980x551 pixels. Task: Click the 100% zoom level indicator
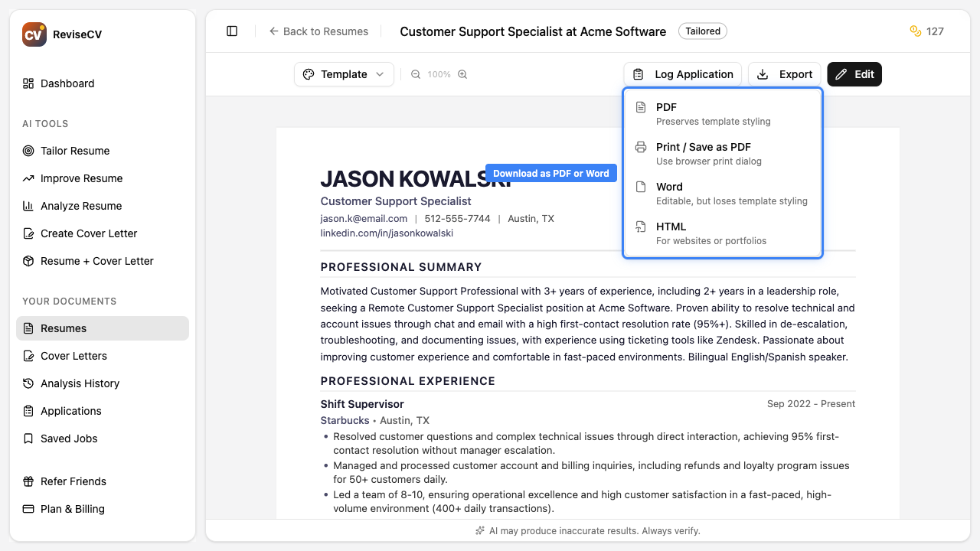pyautogui.click(x=439, y=74)
